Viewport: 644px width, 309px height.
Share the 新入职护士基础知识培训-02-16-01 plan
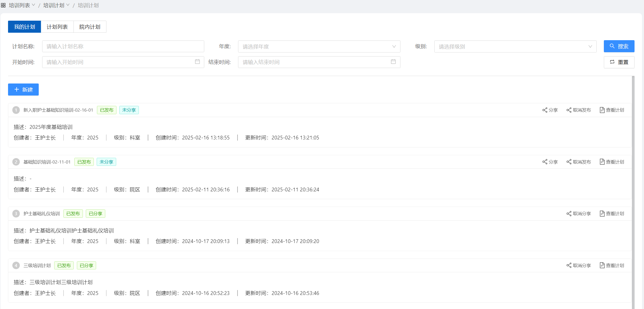[x=550, y=110]
